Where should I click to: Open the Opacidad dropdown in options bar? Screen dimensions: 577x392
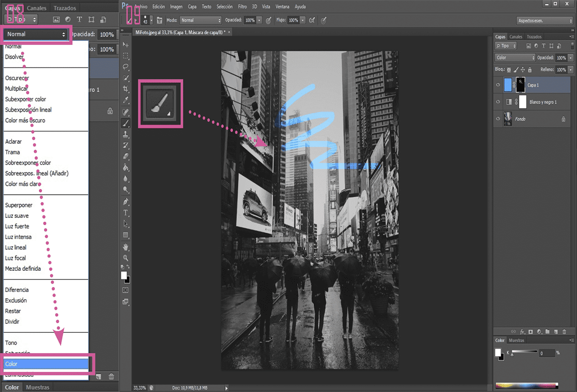coord(253,20)
